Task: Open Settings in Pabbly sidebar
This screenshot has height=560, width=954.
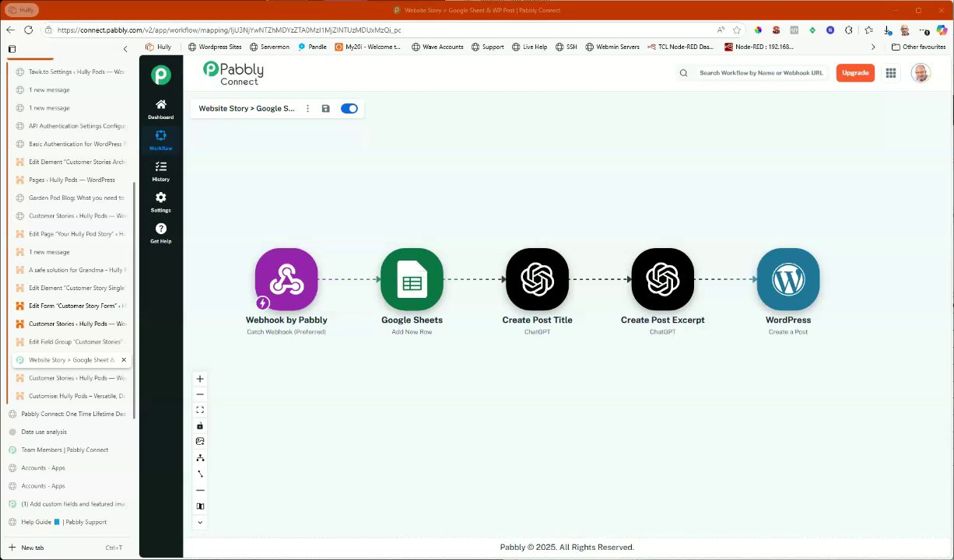Action: pyautogui.click(x=161, y=202)
